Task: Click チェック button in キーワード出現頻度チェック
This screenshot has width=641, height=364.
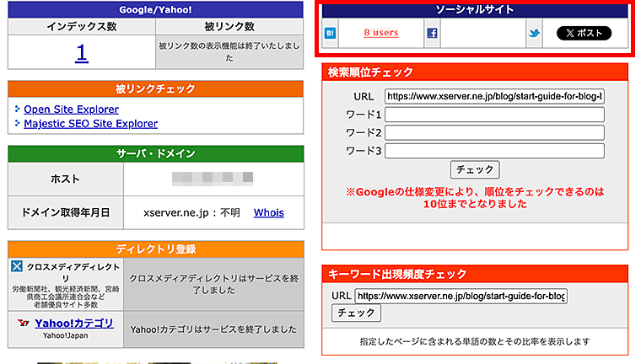Action: pos(356,313)
